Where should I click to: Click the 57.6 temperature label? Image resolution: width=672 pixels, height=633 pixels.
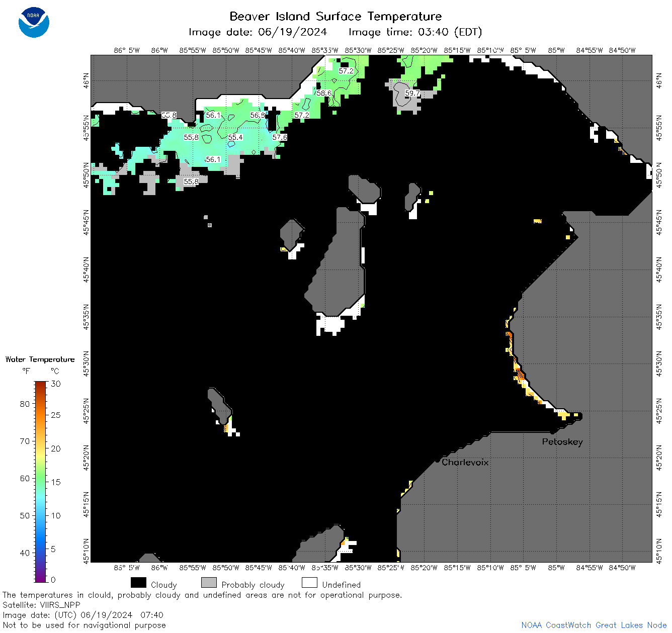(x=280, y=137)
